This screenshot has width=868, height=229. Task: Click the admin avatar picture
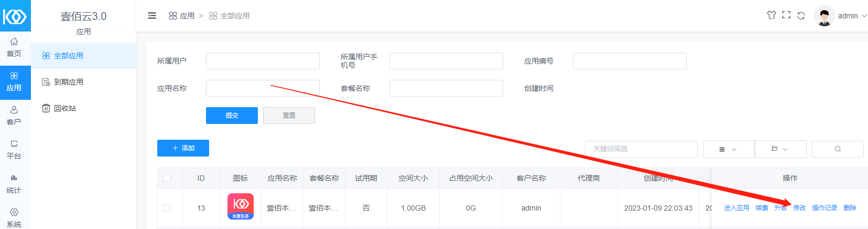click(824, 16)
